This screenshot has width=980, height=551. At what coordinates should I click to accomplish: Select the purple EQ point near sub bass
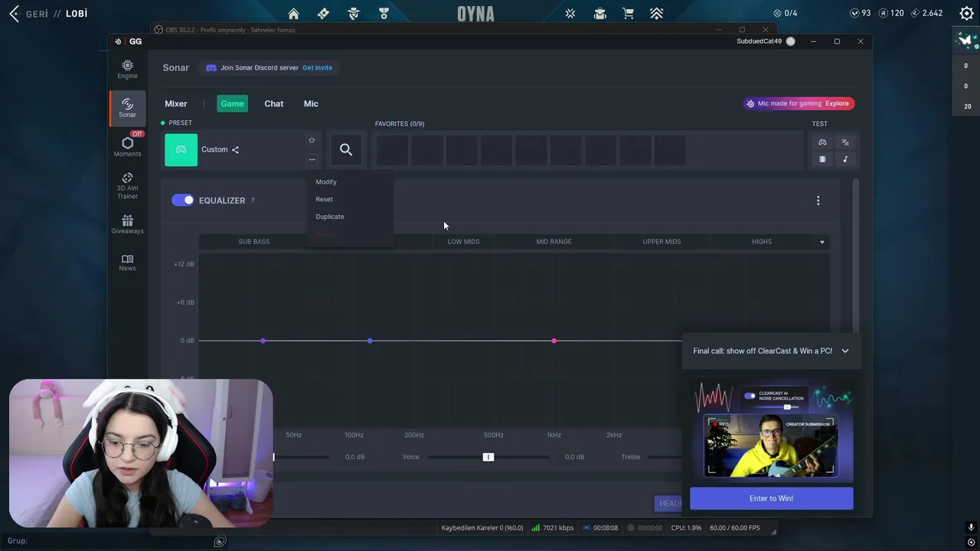tap(263, 341)
